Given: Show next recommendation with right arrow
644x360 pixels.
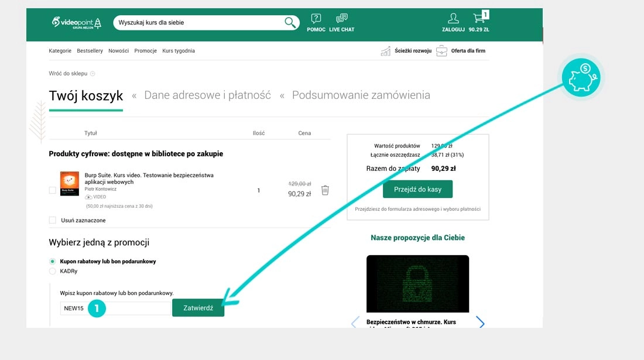Looking at the screenshot, I should pyautogui.click(x=480, y=323).
